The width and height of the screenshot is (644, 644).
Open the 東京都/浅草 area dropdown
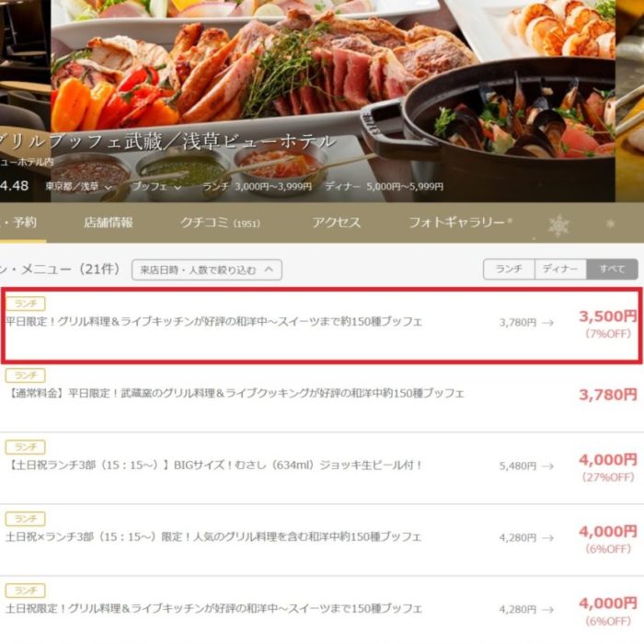(x=78, y=187)
